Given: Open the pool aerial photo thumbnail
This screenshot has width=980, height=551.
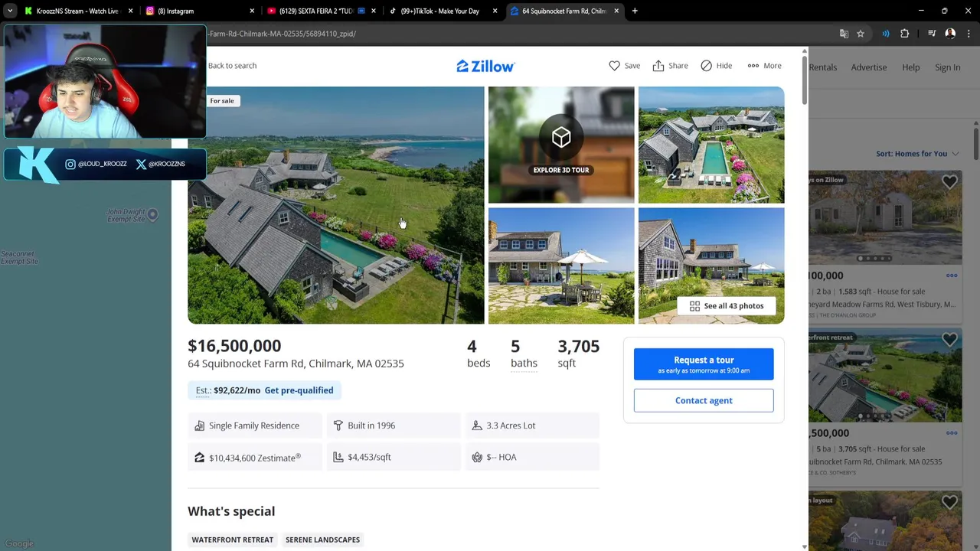Looking at the screenshot, I should [x=711, y=145].
